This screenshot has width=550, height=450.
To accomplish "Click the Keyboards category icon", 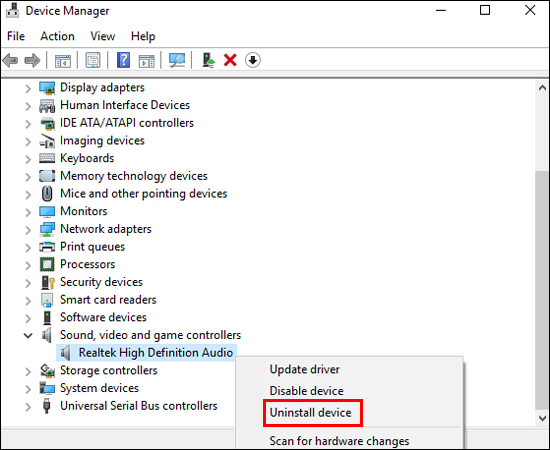I will coord(47,159).
